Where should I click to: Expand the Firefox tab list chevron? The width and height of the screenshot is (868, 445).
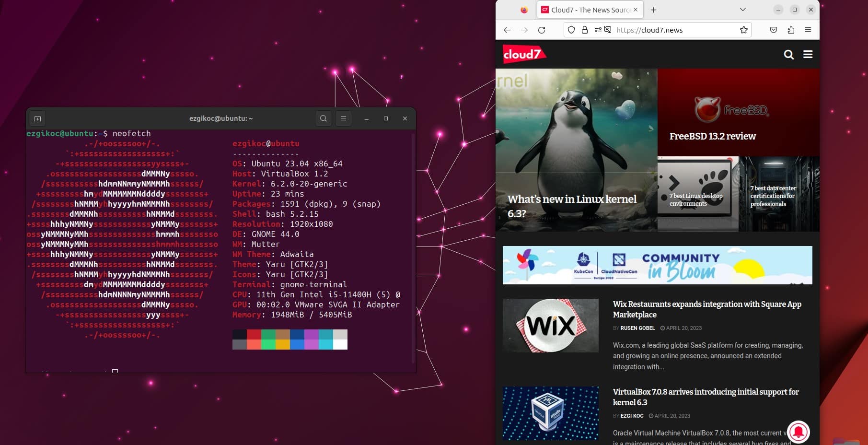click(742, 9)
